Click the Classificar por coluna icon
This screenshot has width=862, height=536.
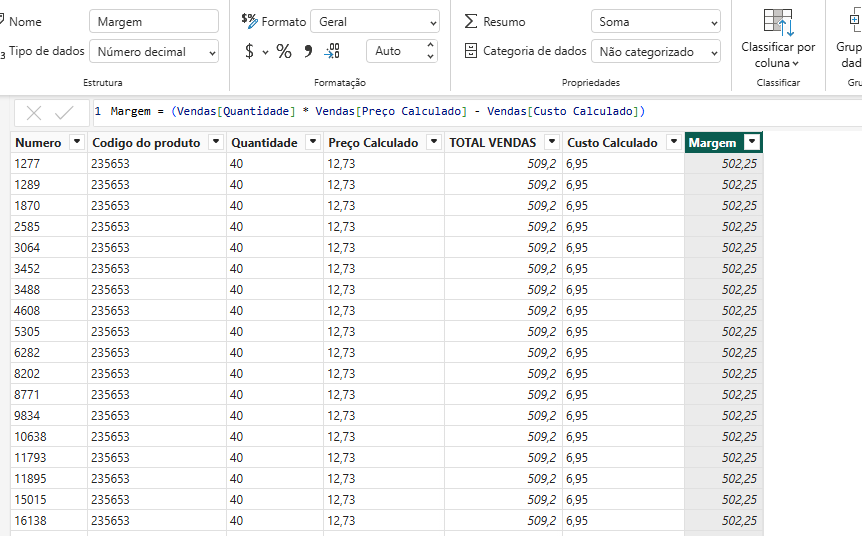click(777, 24)
